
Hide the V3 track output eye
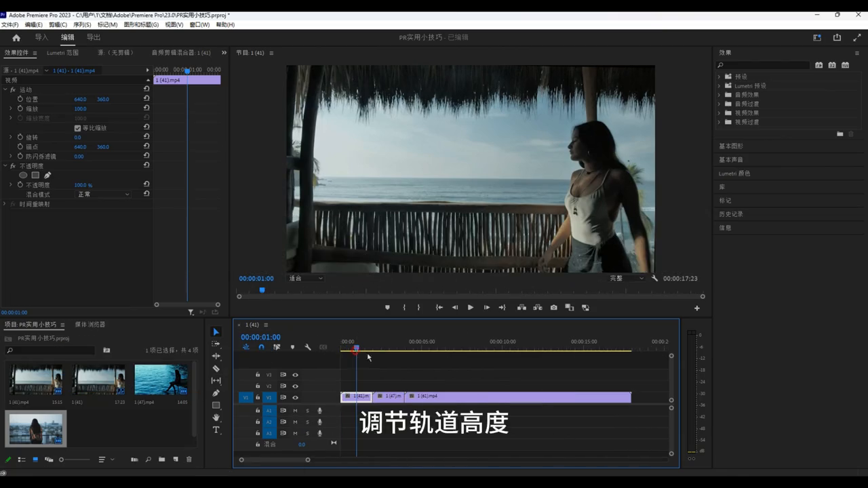pyautogui.click(x=295, y=375)
